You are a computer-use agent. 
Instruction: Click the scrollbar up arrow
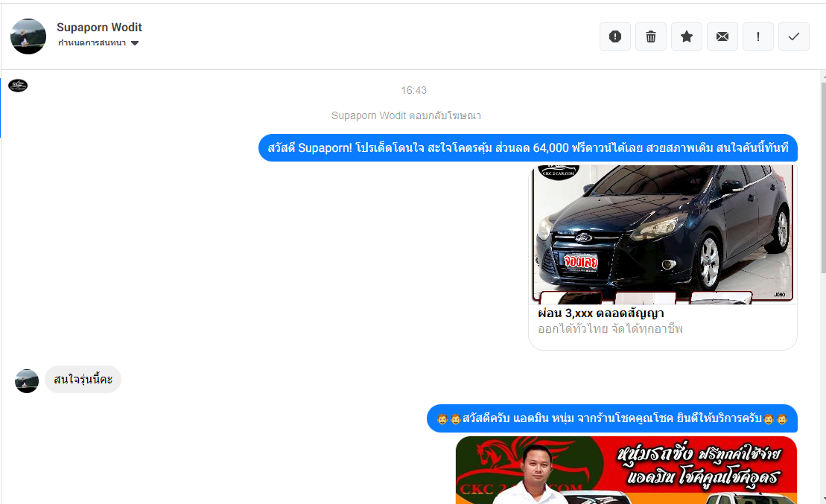[823, 77]
